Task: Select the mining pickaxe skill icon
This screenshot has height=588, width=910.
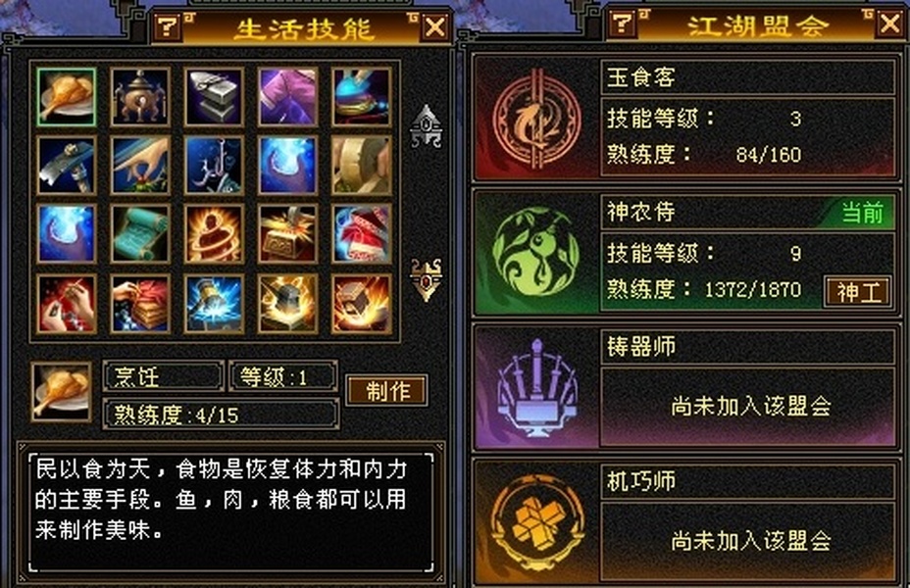Action: click(x=66, y=166)
